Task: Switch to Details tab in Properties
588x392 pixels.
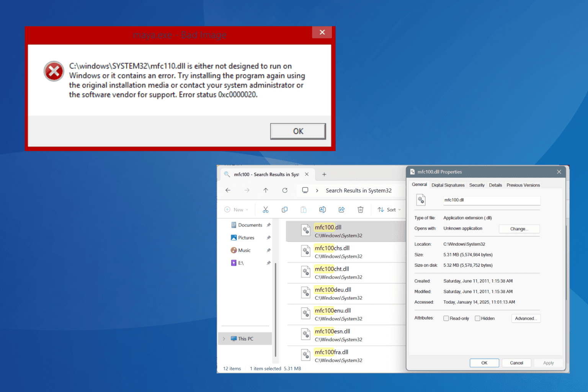Action: click(x=495, y=185)
